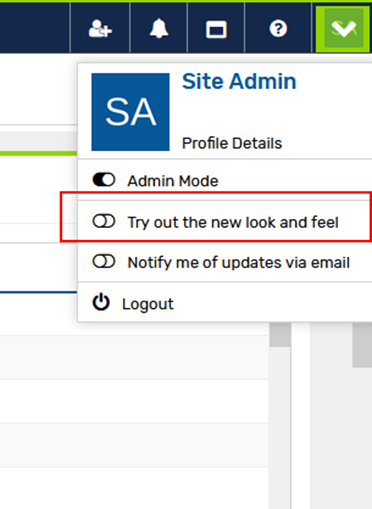Viewport: 372px width, 509px height.
Task: Click inner scrollbar track below its thumb
Action: [280, 427]
